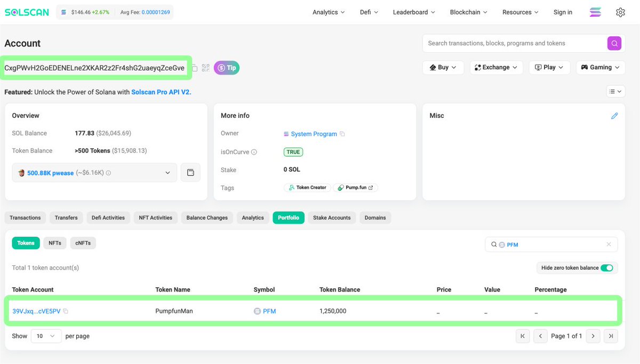Open the 39VJxq...cVE5PV token account link
The image size is (640, 364).
[x=36, y=311]
